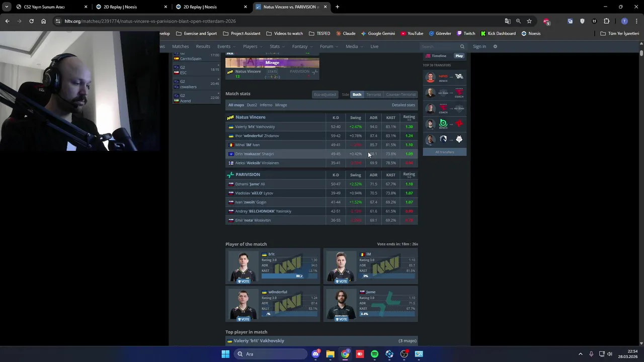The width and height of the screenshot is (644, 362).
Task: Expand the Players dropdown menu
Action: pyautogui.click(x=253, y=46)
